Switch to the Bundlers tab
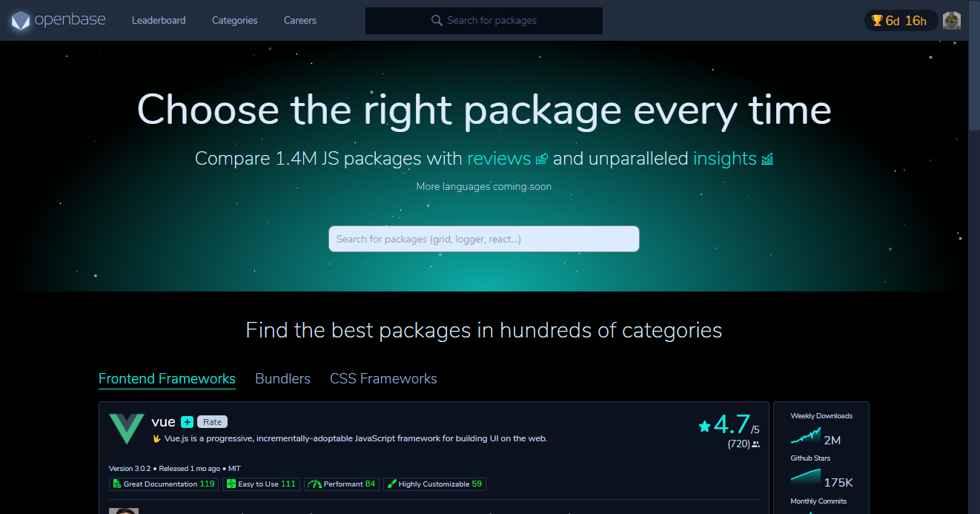 tap(282, 378)
